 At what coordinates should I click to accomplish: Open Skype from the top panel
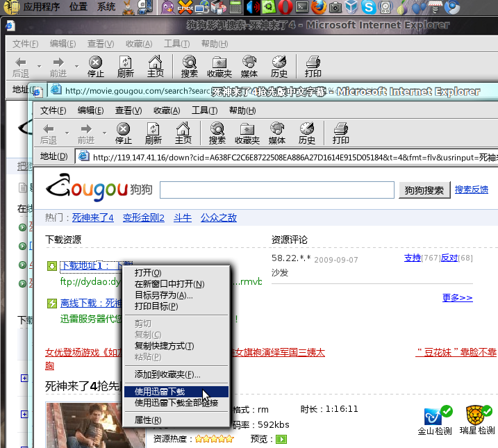tap(368, 7)
